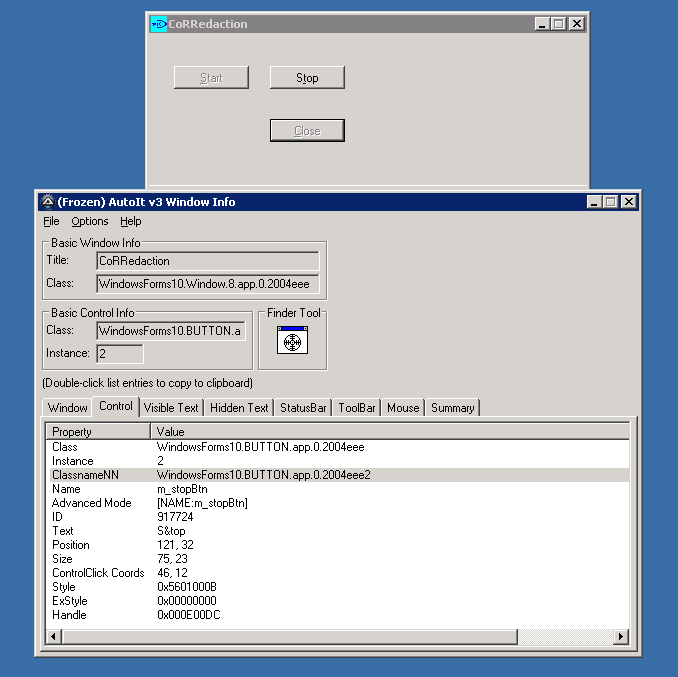
Task: Click the Finder Tool crosshair icon
Action: 292,341
